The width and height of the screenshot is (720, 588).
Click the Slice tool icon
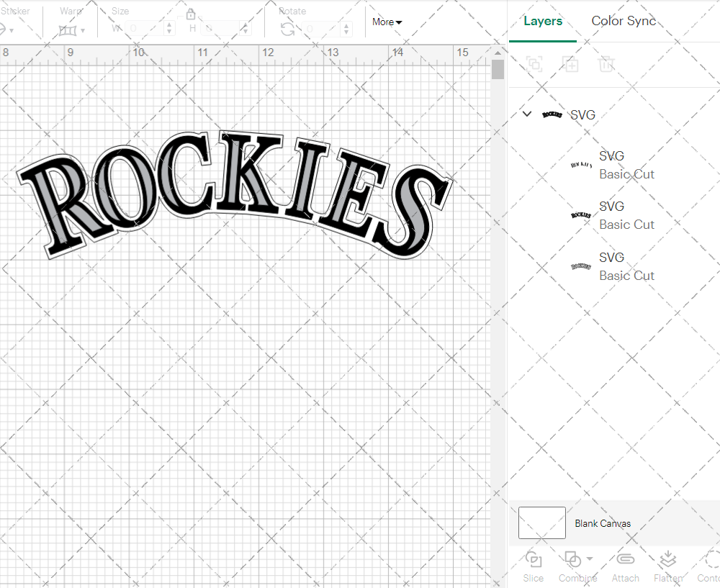pos(533,559)
